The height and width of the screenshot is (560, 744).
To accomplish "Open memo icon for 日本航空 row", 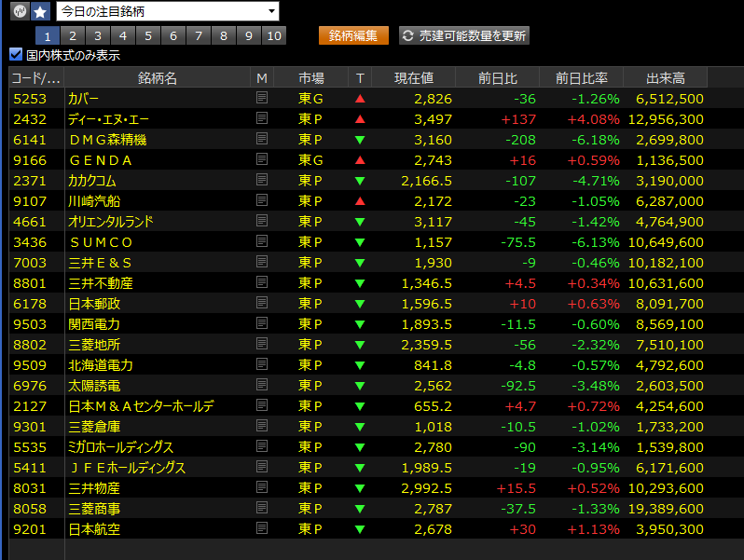I will [262, 528].
